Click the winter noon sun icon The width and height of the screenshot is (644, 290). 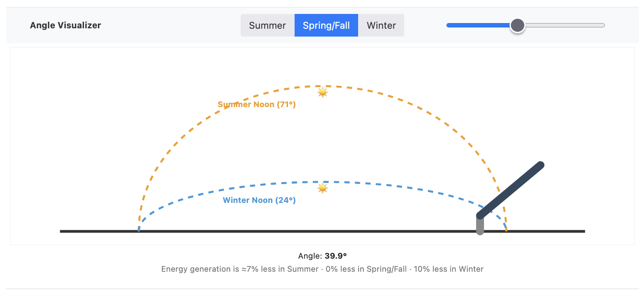pos(322,188)
